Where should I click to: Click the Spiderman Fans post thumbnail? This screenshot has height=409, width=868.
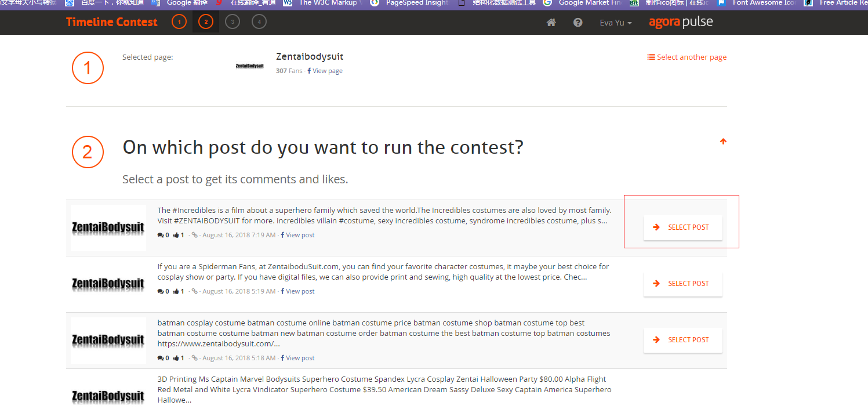108,284
